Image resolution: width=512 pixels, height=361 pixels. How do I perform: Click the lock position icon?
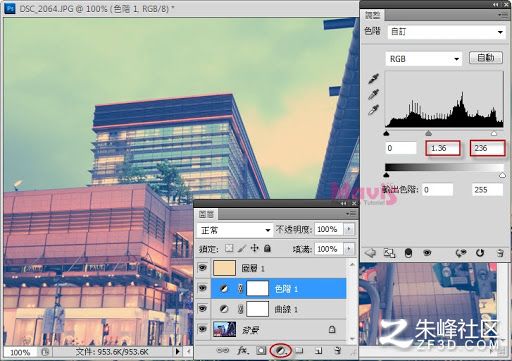click(255, 248)
